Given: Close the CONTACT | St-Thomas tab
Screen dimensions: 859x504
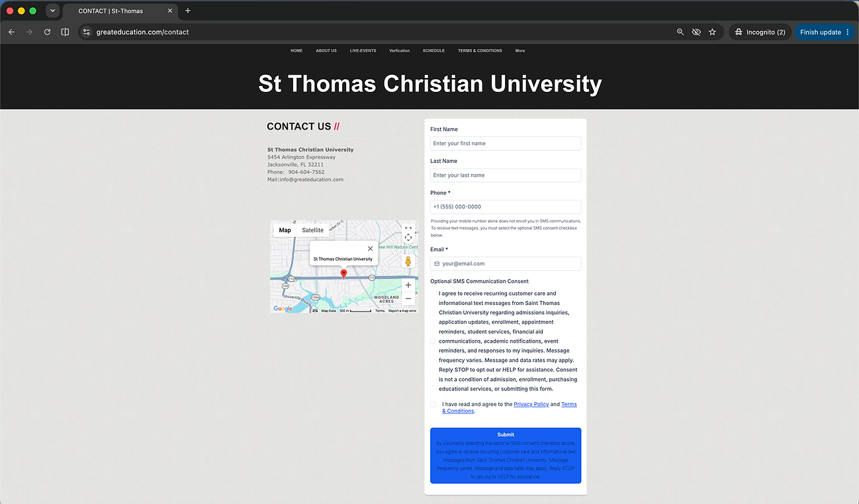Looking at the screenshot, I should pyautogui.click(x=170, y=11).
